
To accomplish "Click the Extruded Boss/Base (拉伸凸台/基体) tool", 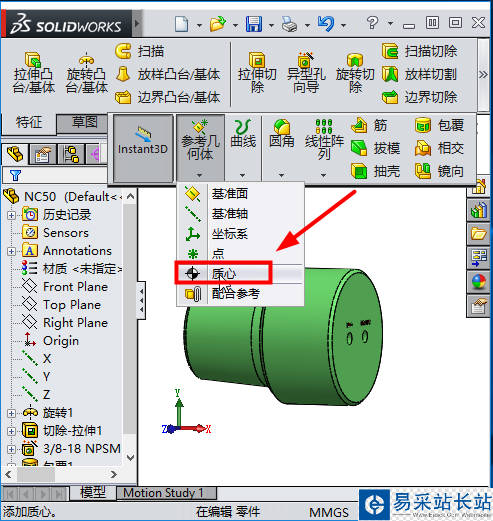I will (33, 73).
